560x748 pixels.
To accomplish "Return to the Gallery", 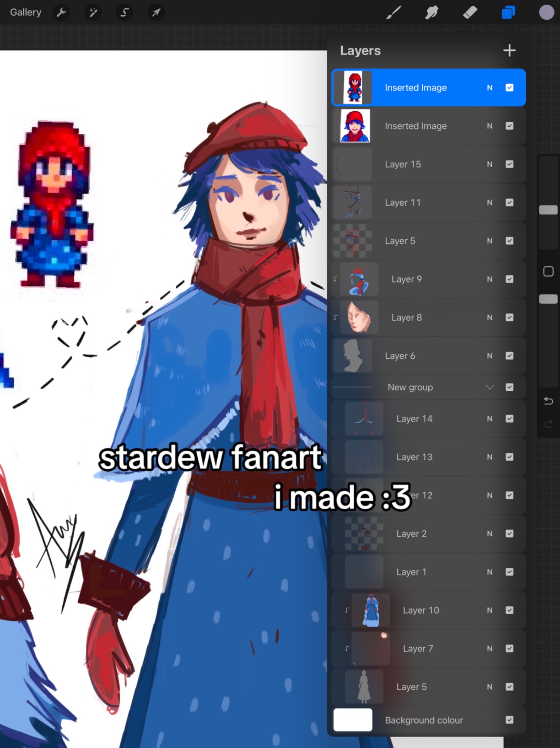I will [26, 12].
